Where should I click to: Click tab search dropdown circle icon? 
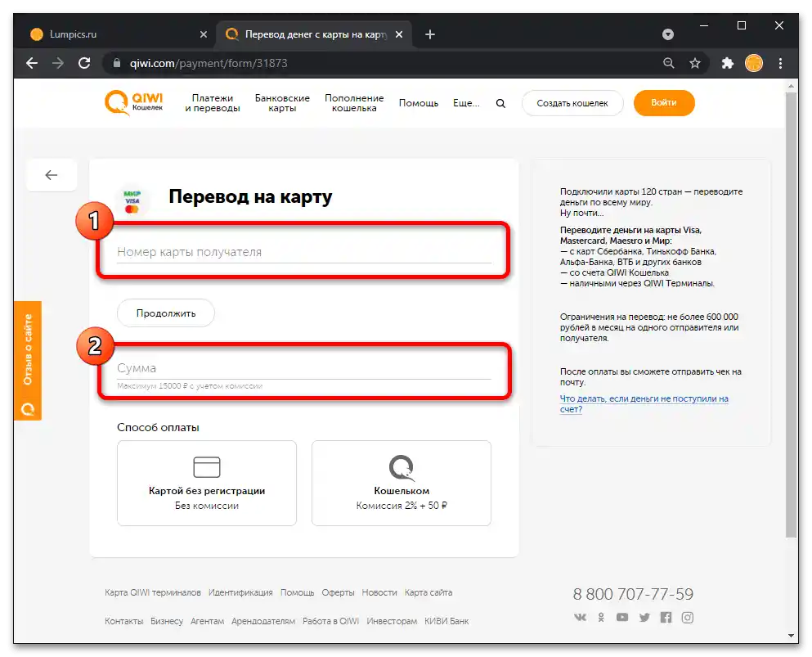[668, 34]
